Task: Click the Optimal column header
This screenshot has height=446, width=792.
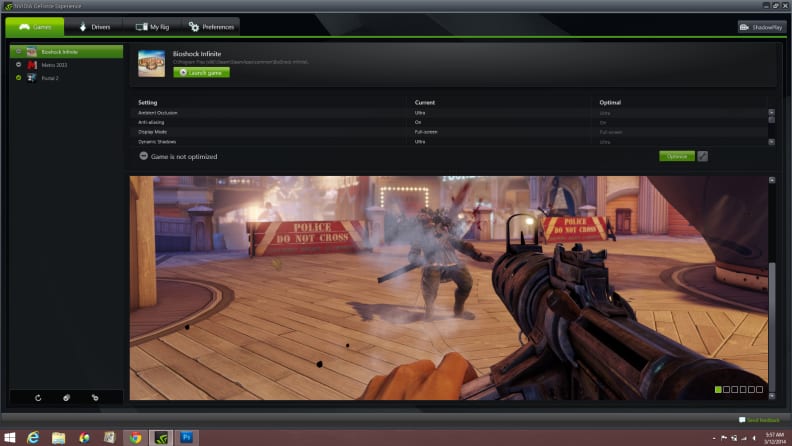Action: tap(610, 103)
